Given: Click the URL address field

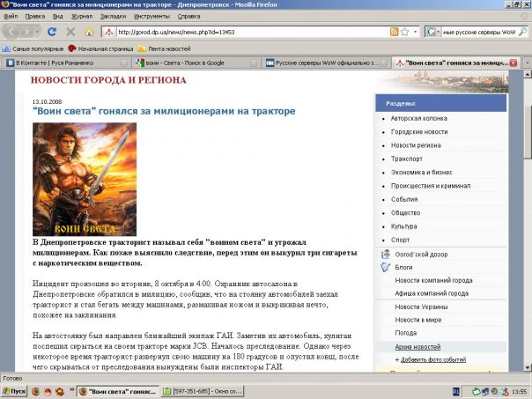Looking at the screenshot, I should coord(253,32).
